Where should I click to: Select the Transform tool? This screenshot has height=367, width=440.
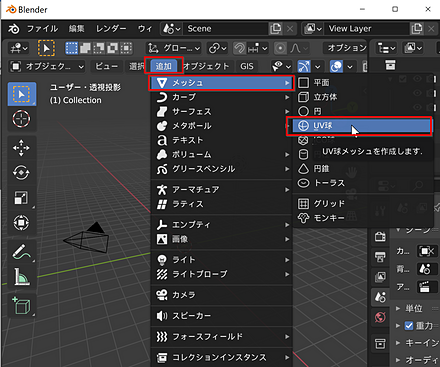coord(21,222)
